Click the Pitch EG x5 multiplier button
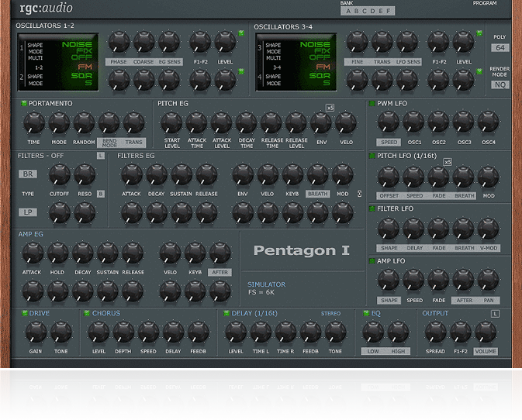The image size is (522, 420). (x=330, y=108)
